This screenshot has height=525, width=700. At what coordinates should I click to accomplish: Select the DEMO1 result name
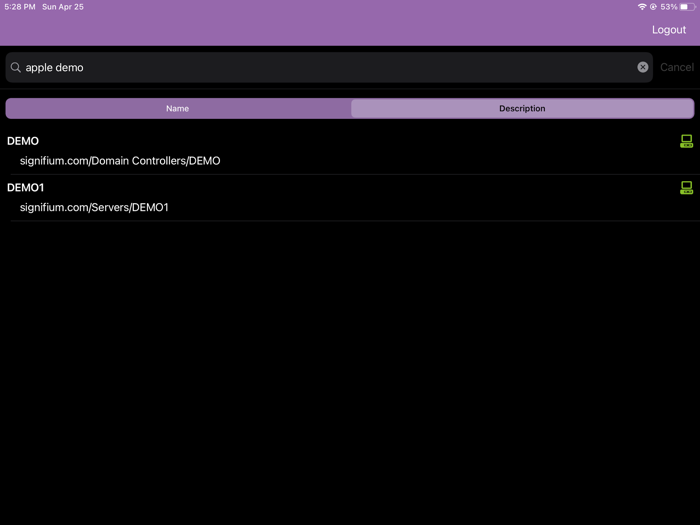click(x=25, y=188)
